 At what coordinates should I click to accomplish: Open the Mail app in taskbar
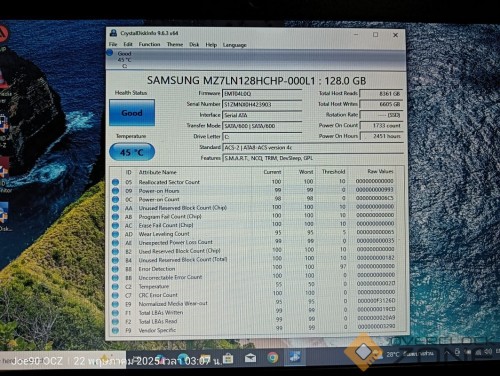point(250,358)
